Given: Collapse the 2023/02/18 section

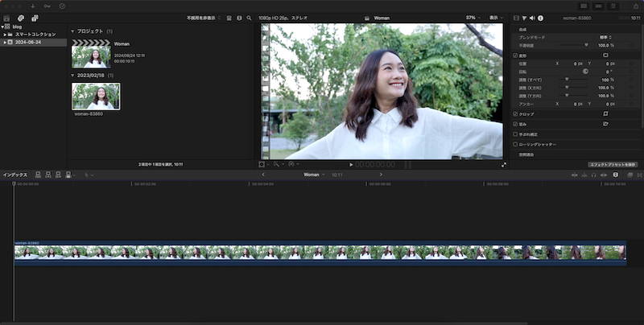Looking at the screenshot, I should (72, 76).
